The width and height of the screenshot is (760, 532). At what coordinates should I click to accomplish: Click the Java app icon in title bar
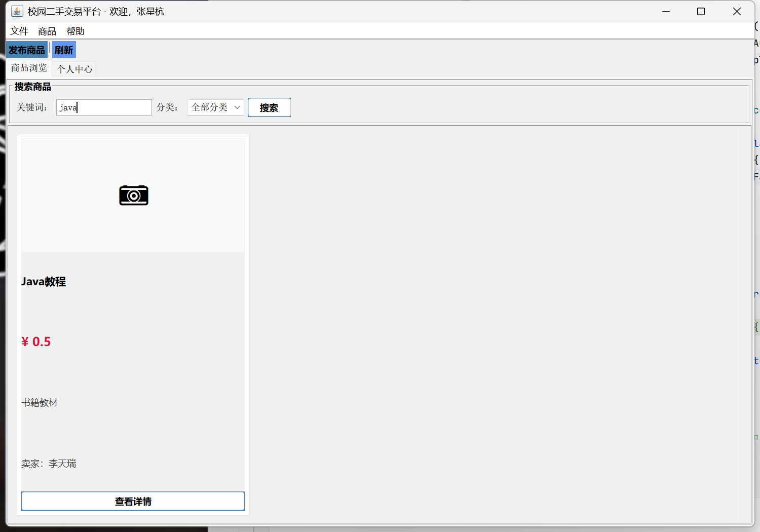[17, 11]
